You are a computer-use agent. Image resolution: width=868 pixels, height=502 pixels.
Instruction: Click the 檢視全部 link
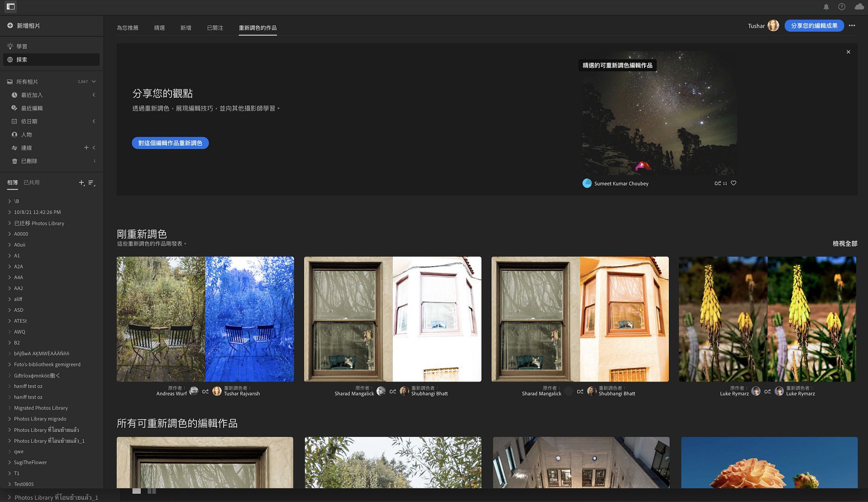pos(845,244)
